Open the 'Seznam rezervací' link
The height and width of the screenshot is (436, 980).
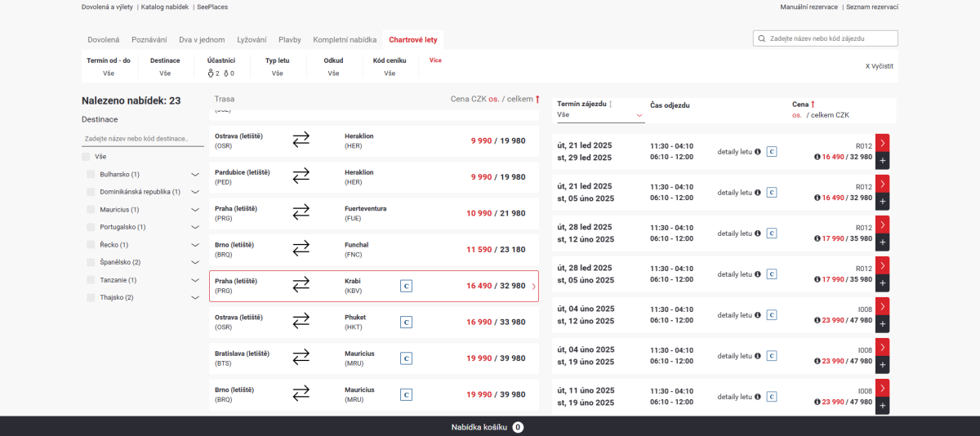point(872,7)
